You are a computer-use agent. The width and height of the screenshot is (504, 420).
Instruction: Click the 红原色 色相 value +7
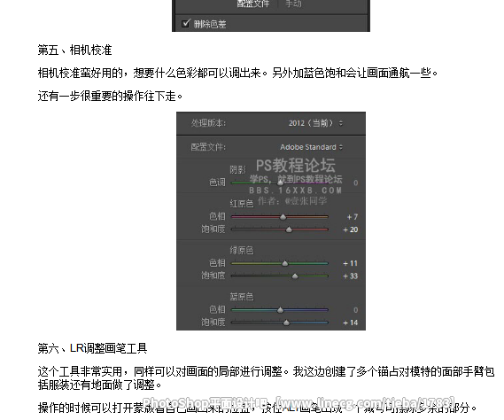(353, 217)
